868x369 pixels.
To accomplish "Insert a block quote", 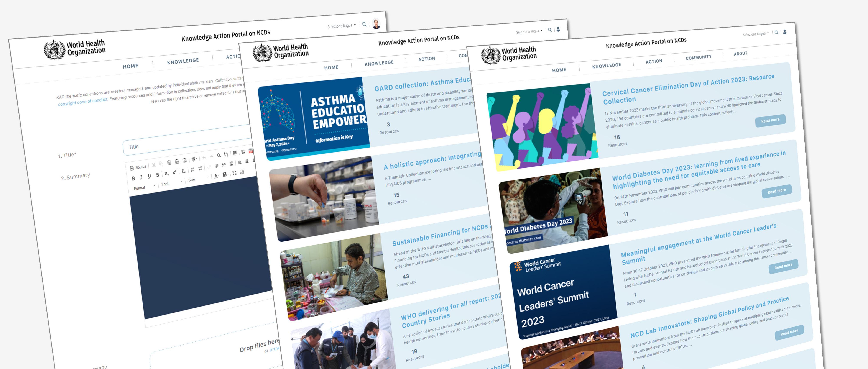I will pos(224,165).
